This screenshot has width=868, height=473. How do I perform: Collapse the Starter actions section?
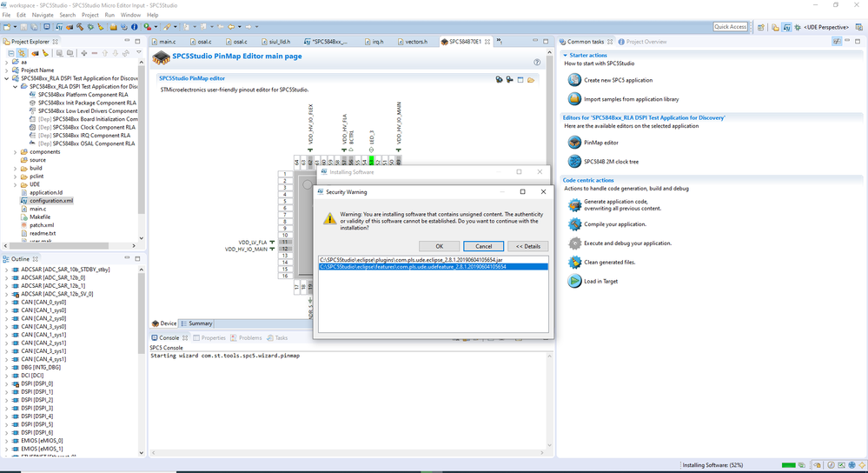click(565, 56)
